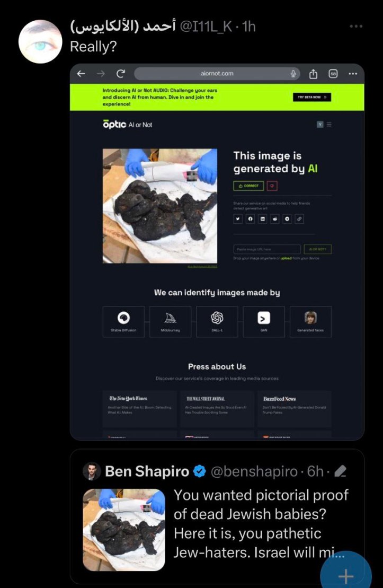Share result via the Twitter icon
Viewport: 383px width, 588px height.
[x=238, y=219]
